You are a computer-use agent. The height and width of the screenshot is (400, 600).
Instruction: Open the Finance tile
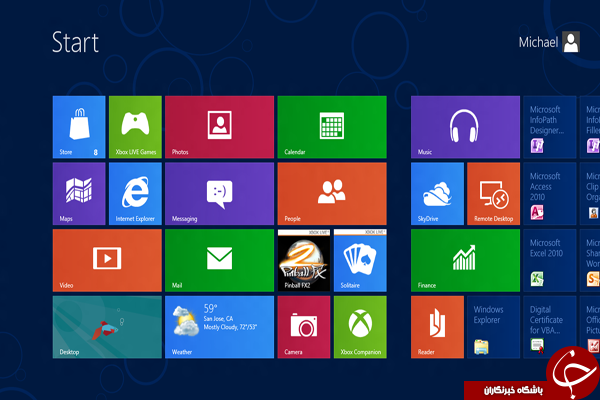click(x=465, y=260)
